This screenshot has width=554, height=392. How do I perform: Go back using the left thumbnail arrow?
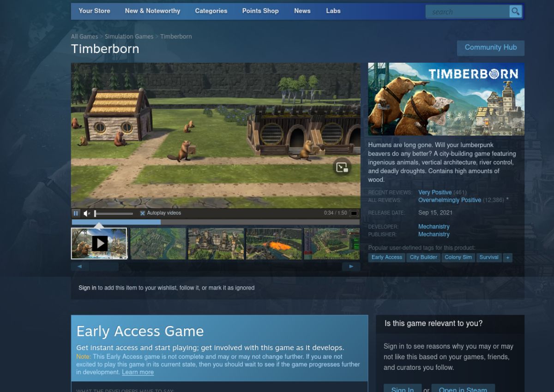(79, 266)
